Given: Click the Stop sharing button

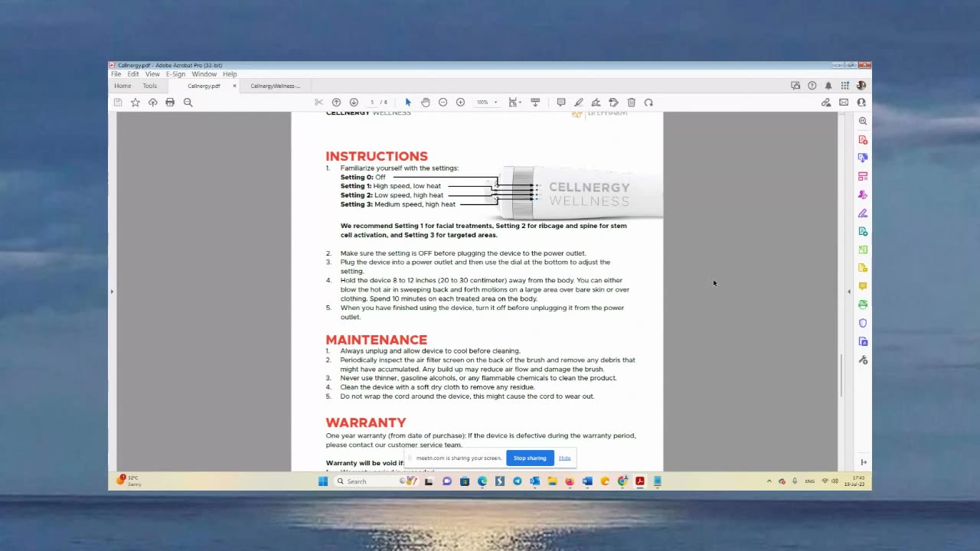Looking at the screenshot, I should 530,458.
